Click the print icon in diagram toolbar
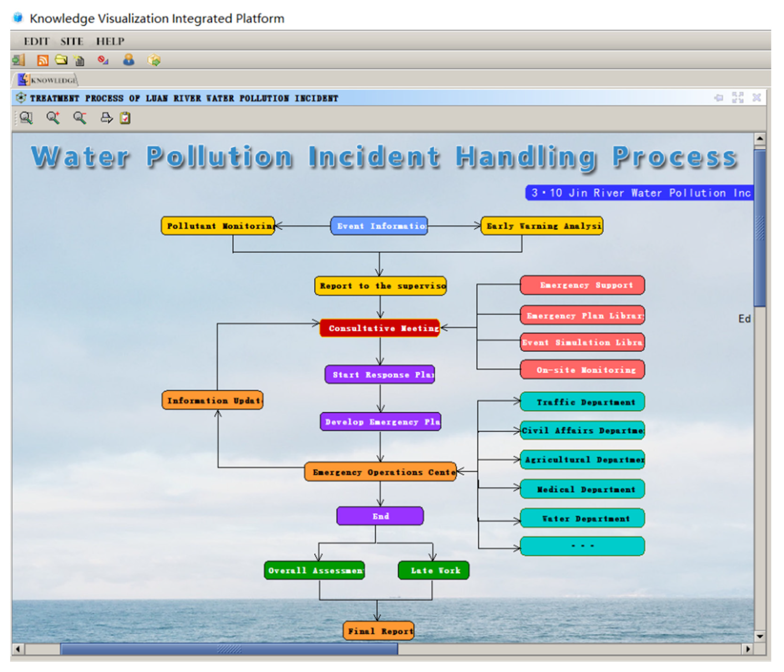 [106, 118]
